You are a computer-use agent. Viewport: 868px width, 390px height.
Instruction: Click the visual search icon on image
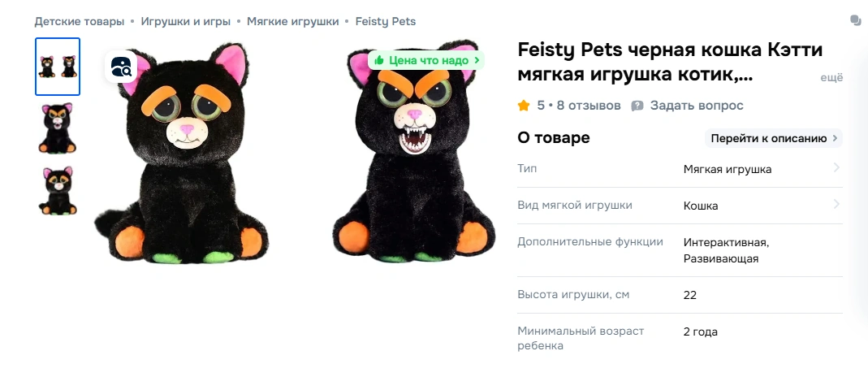pyautogui.click(x=121, y=67)
